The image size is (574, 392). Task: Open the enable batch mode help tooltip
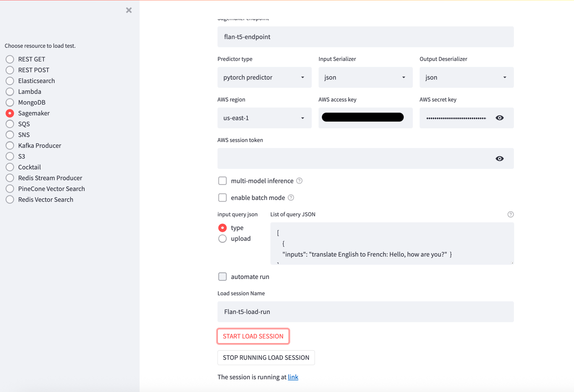tap(291, 197)
